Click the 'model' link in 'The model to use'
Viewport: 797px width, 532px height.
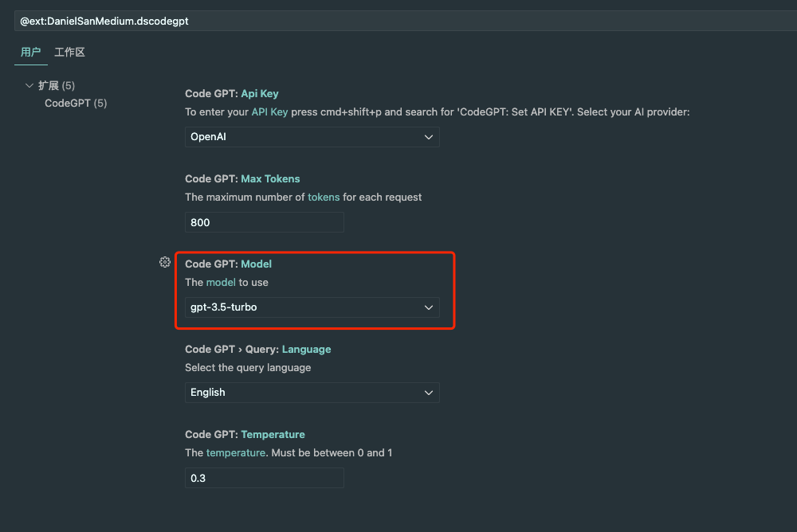point(221,283)
